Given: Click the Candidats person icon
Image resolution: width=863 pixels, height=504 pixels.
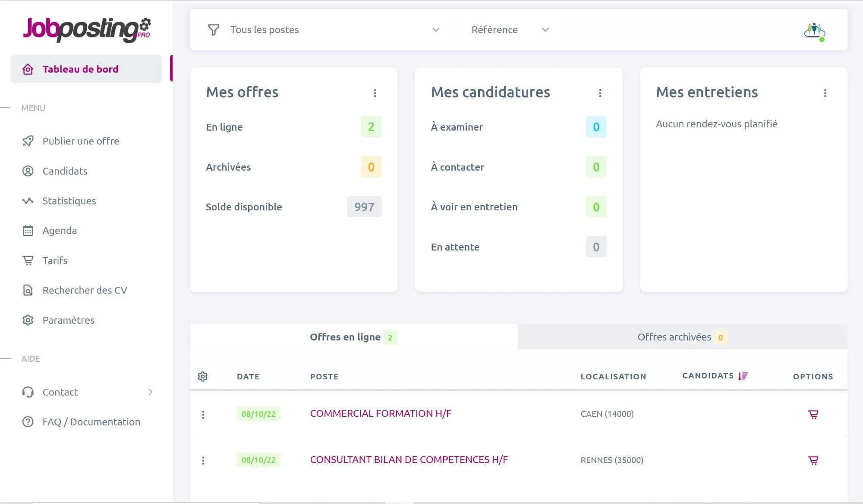Looking at the screenshot, I should [x=28, y=171].
